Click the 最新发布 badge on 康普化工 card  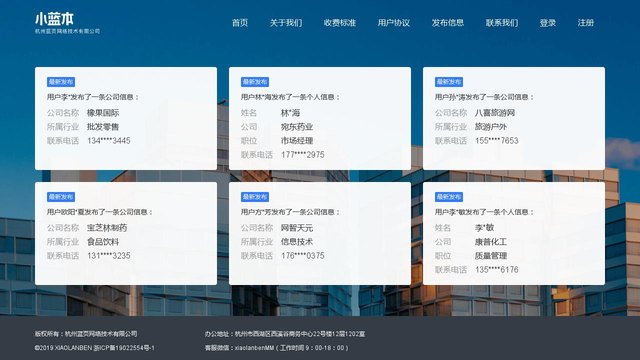pyautogui.click(x=449, y=197)
